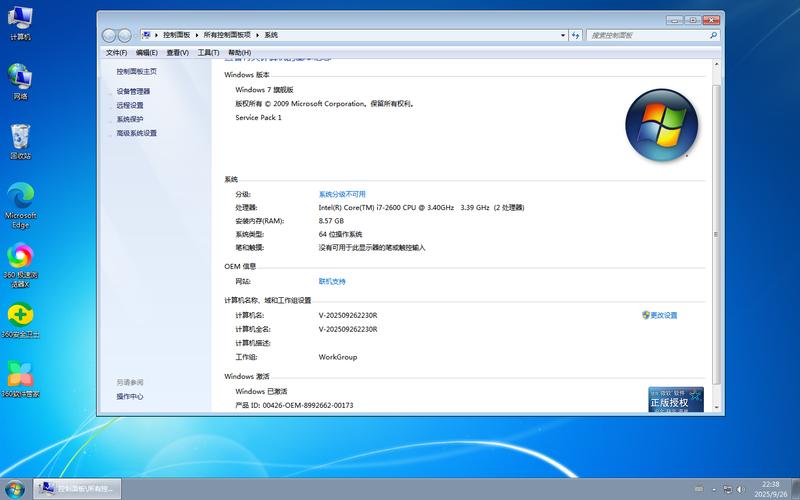The image size is (800, 500).
Task: Open the 帮助(H) menu
Action: point(239,53)
